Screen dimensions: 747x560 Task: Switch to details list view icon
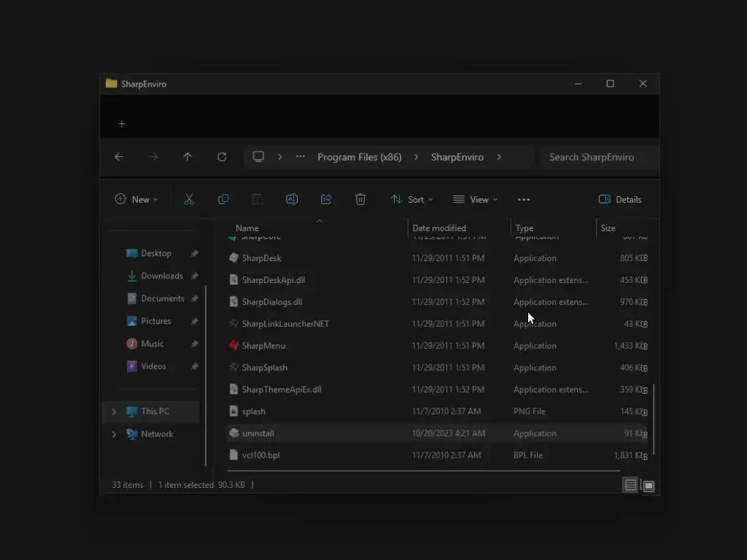[x=630, y=485]
